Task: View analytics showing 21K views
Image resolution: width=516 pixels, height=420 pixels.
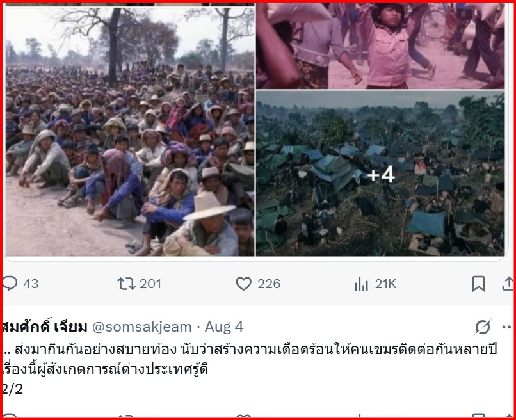Action: click(361, 284)
